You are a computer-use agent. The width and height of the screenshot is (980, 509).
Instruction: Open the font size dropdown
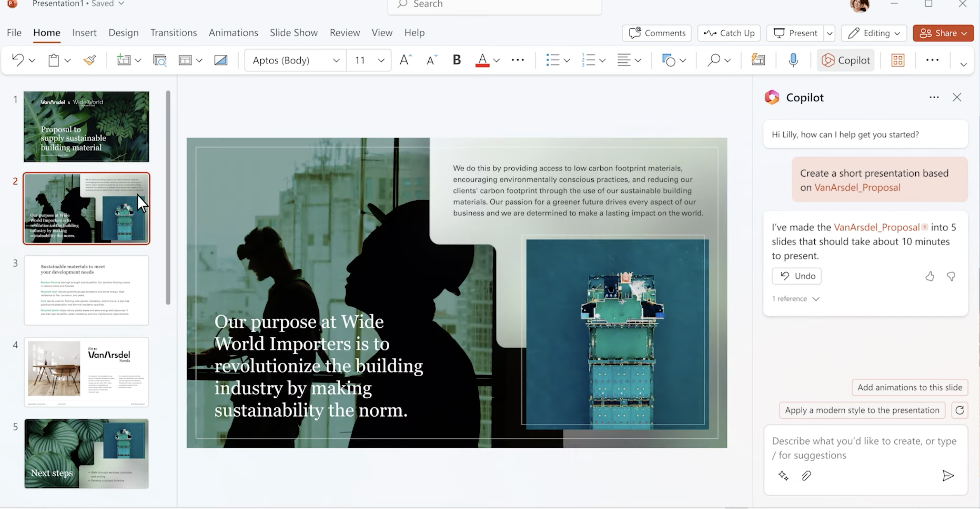(381, 60)
